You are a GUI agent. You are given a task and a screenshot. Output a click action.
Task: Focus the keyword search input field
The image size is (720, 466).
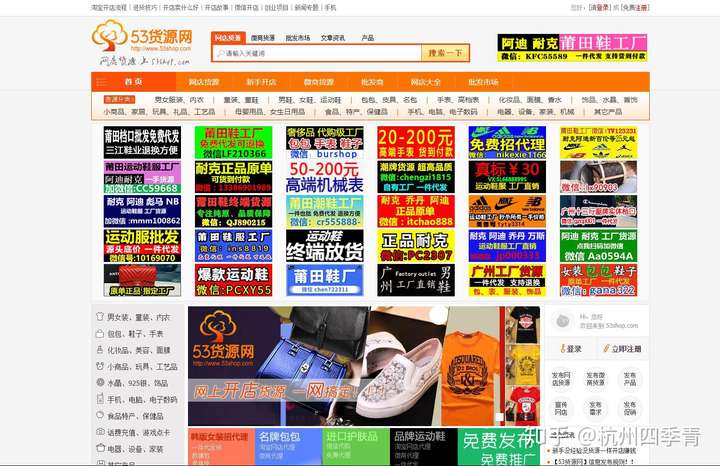coord(317,53)
